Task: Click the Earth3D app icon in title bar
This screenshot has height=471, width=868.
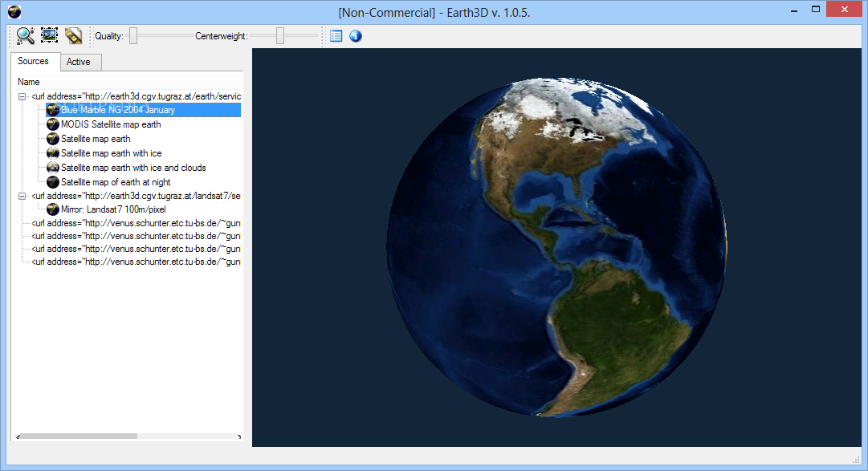Action: pyautogui.click(x=14, y=11)
